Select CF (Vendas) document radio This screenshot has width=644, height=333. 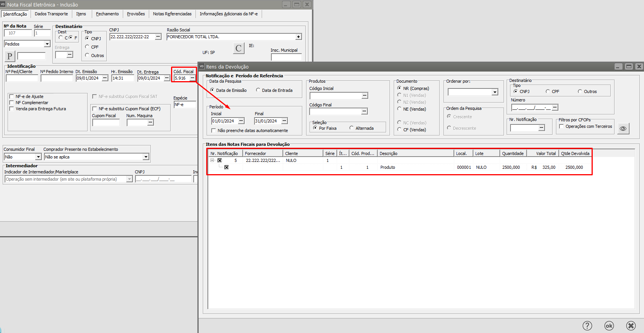pyautogui.click(x=399, y=129)
